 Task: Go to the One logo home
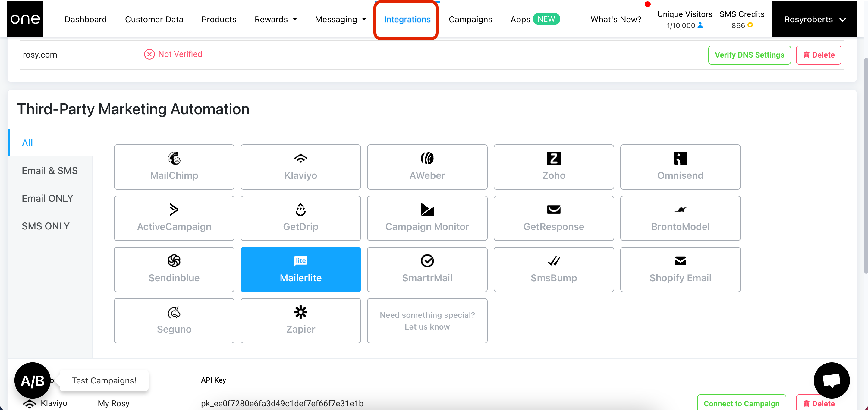pyautogui.click(x=25, y=19)
